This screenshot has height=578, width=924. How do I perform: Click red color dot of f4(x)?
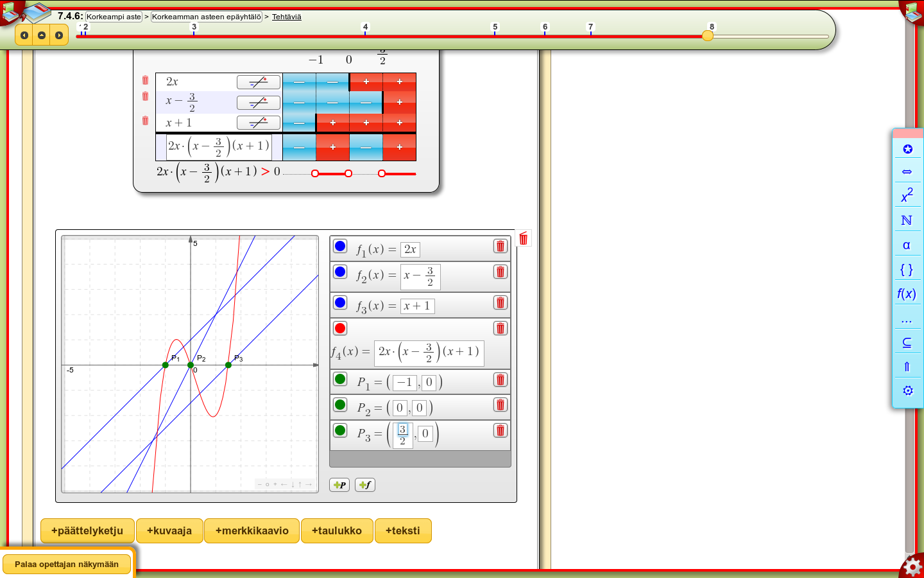[x=340, y=328]
